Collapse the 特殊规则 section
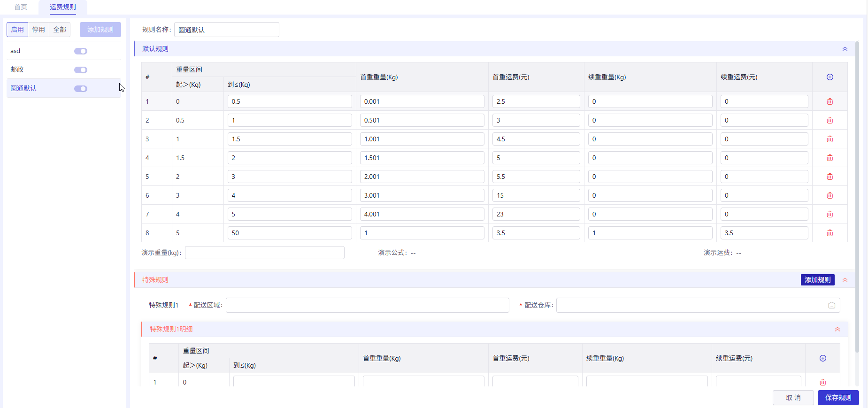This screenshot has width=868, height=408. point(845,280)
